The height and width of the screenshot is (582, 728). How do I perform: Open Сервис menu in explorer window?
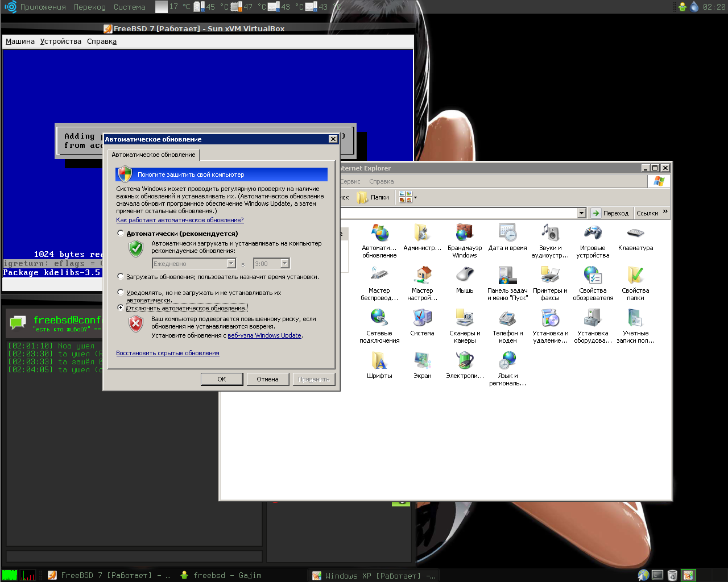pyautogui.click(x=350, y=181)
